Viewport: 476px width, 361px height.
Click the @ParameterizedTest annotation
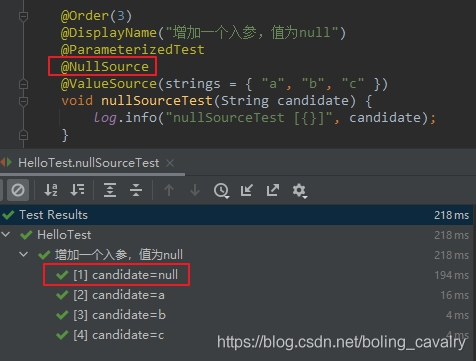[x=132, y=50]
